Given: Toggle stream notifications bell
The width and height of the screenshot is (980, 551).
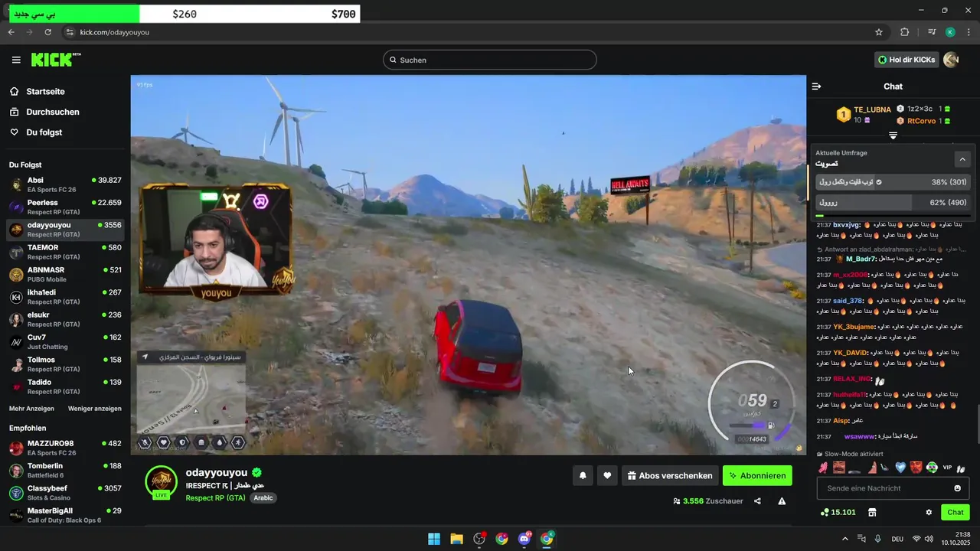Looking at the screenshot, I should tap(583, 476).
